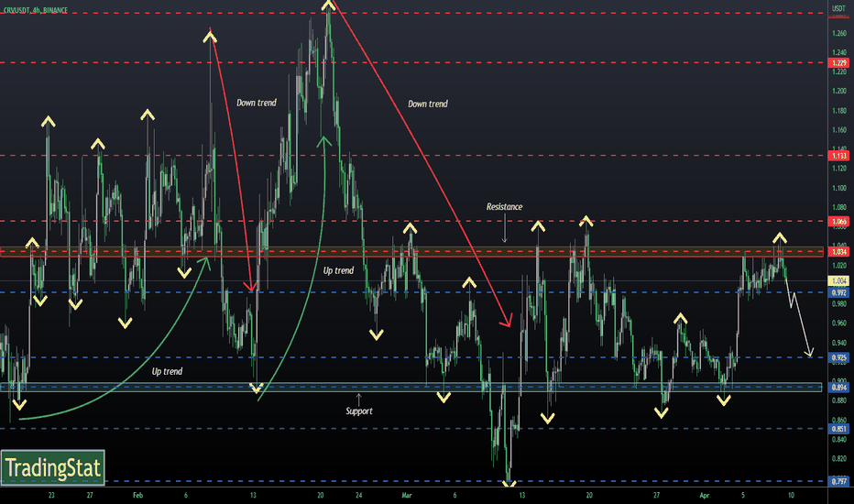Click the 1.100 tick on price axis
854x504 pixels.
pyautogui.click(x=838, y=188)
